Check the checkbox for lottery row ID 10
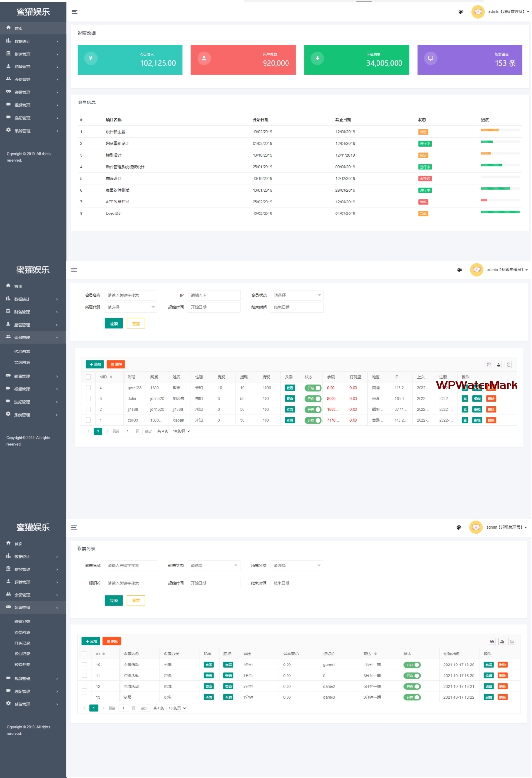Screen dimensions: 532x778 tap(85, 665)
